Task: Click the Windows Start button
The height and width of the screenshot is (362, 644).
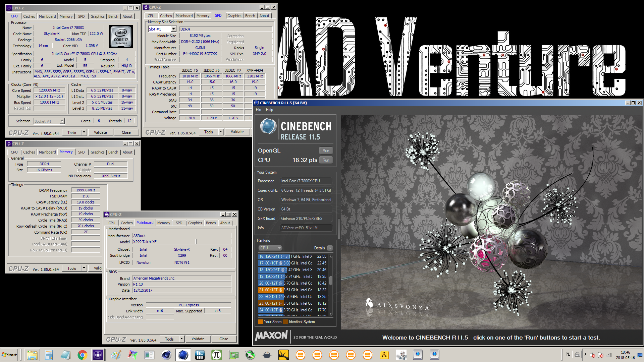Action: pyautogui.click(x=9, y=355)
